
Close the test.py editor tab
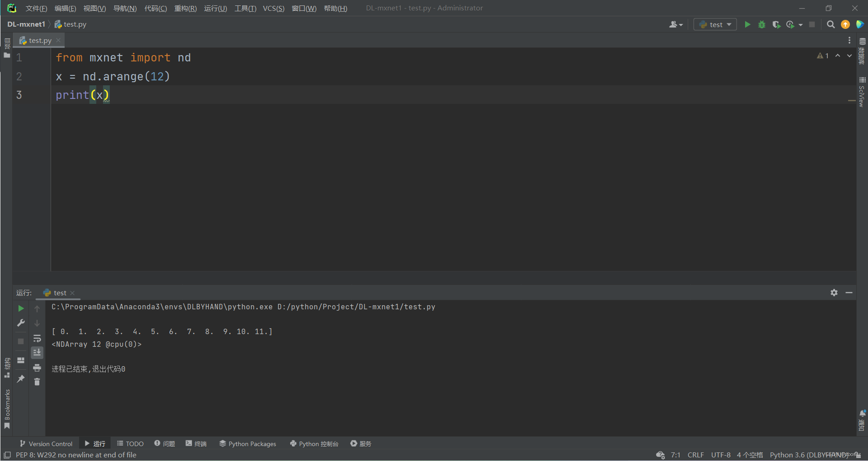58,40
